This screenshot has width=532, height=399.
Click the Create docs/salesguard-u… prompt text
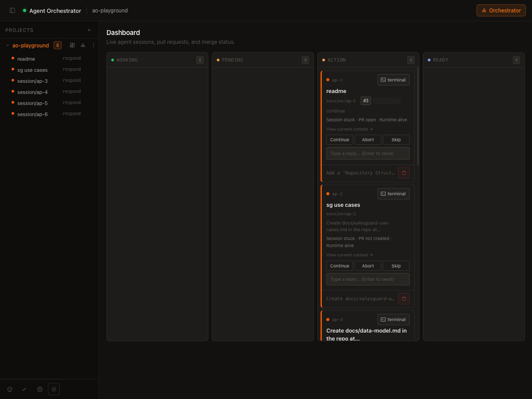[x=360, y=298]
